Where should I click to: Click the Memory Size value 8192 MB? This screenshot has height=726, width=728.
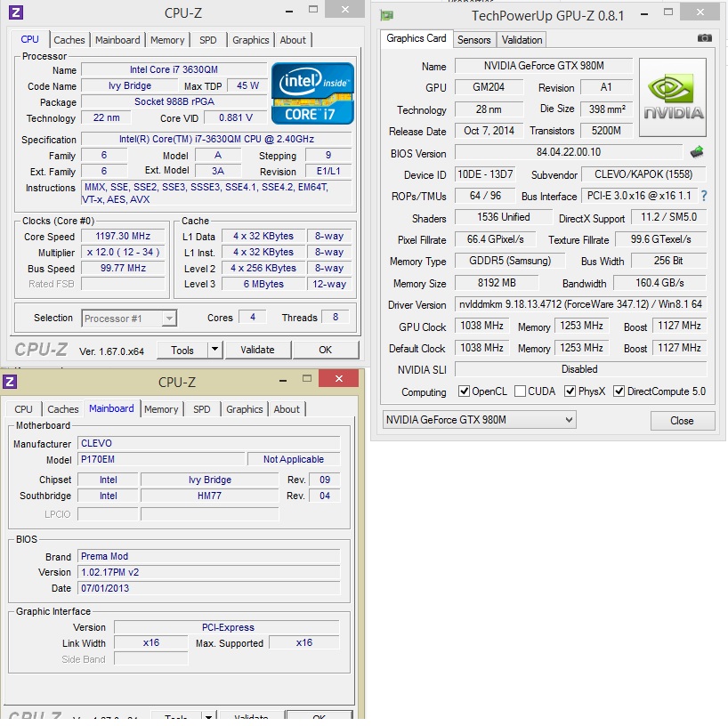(497, 283)
